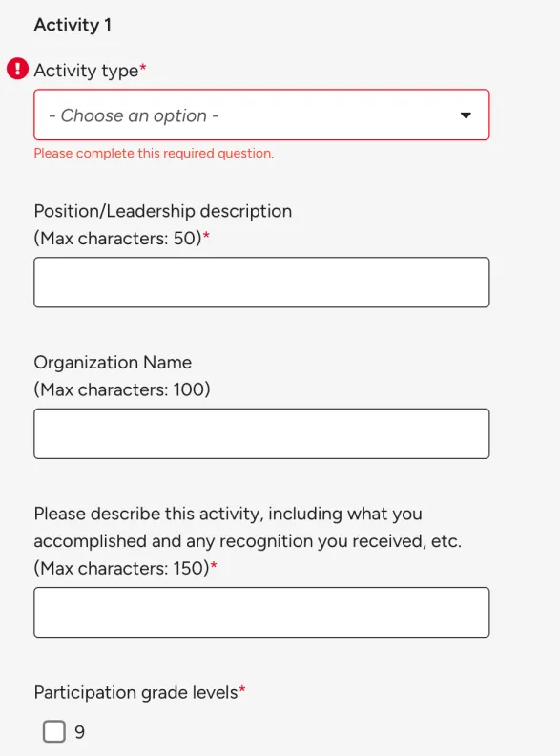560x756 pixels.
Task: Click the "Participation grade levels" label
Action: click(135, 692)
